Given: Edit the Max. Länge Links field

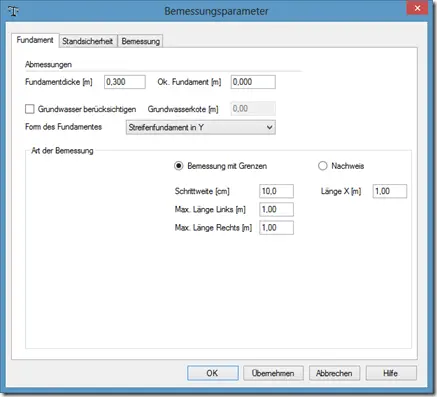Looking at the screenshot, I should tap(276, 209).
